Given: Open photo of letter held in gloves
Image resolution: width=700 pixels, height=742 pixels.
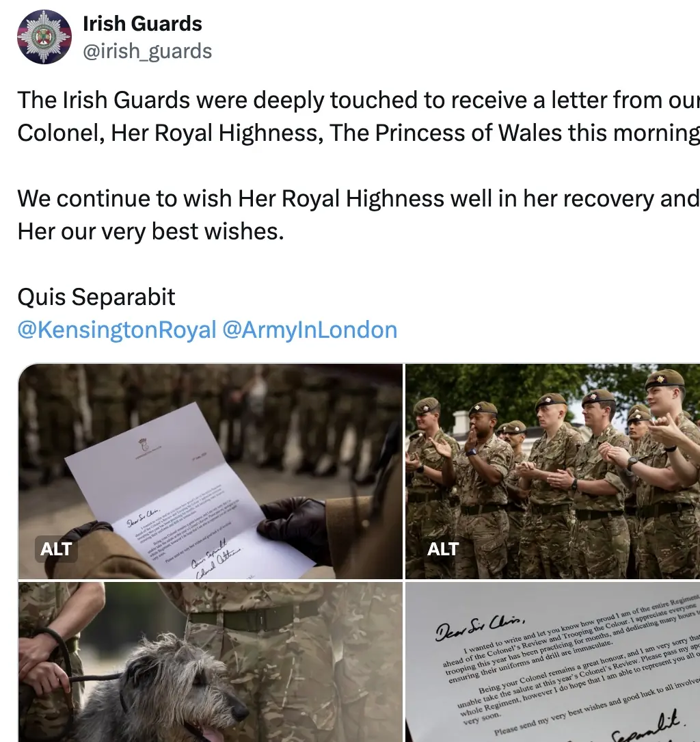Looking at the screenshot, I should 211,471.
